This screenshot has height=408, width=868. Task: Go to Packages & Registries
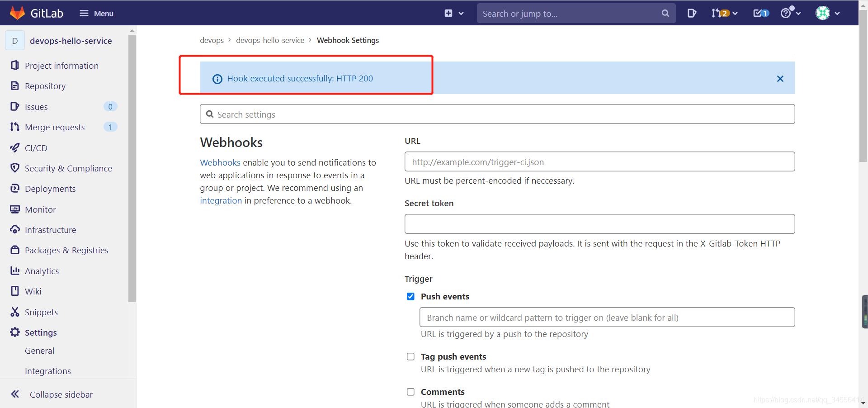tap(66, 250)
